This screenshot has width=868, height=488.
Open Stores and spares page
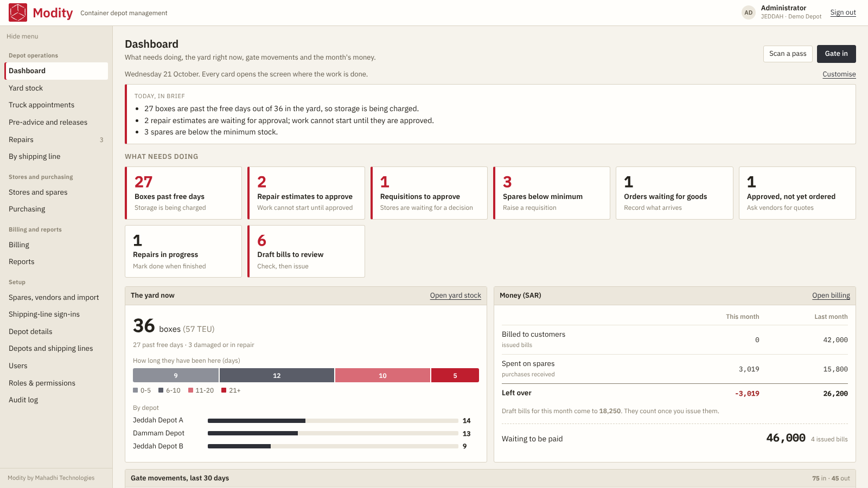(x=56, y=192)
